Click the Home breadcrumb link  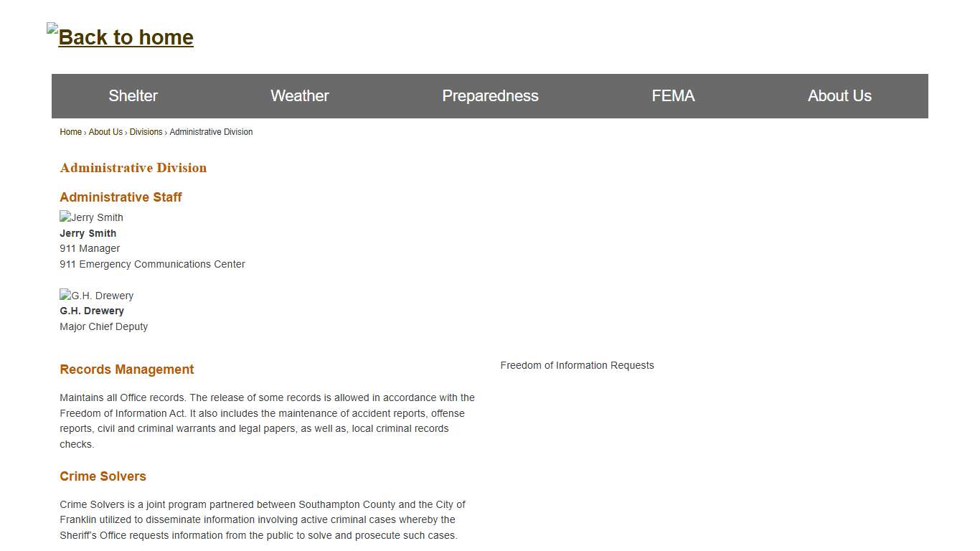(x=70, y=132)
